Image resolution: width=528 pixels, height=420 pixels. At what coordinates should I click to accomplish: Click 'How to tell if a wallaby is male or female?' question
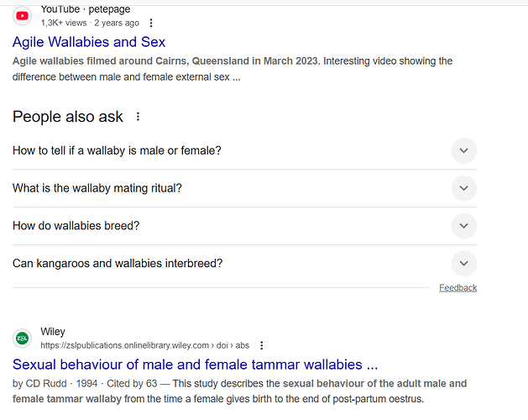(x=117, y=150)
